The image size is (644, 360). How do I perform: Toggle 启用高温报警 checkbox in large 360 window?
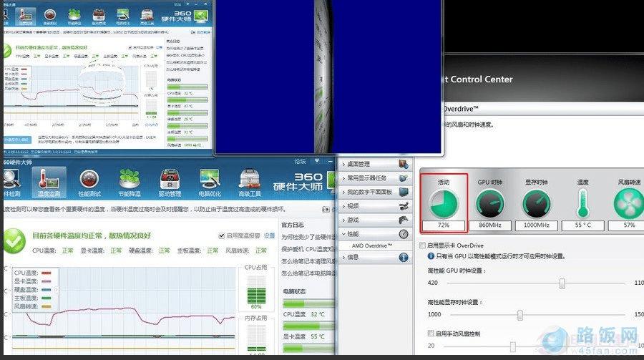tap(221, 235)
